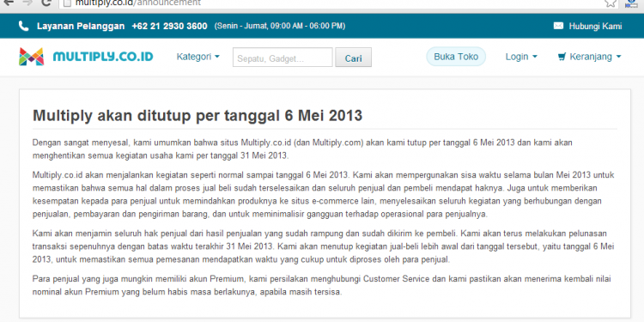Click the Cari search button

(x=353, y=57)
